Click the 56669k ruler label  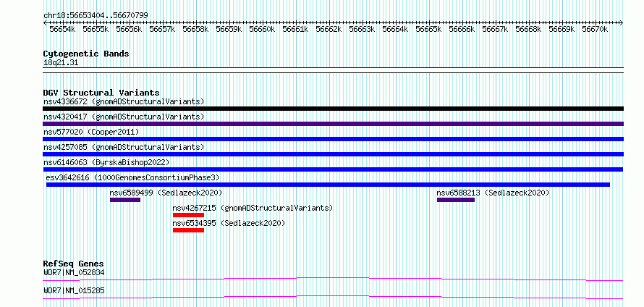(562, 29)
